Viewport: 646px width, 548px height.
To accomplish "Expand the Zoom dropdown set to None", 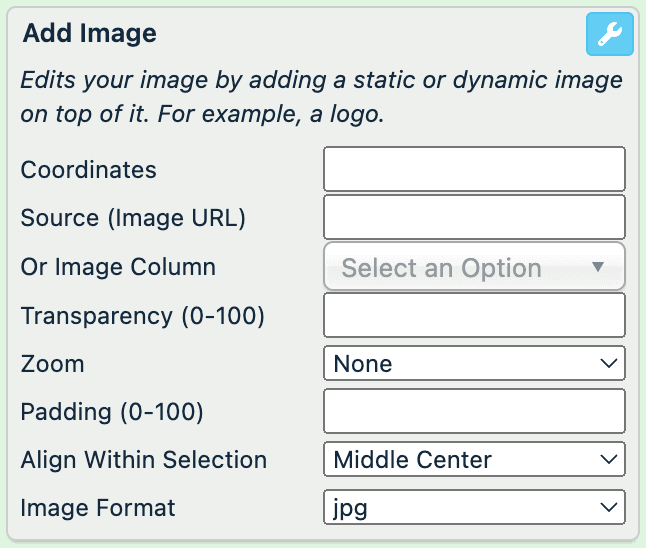I will click(x=474, y=364).
